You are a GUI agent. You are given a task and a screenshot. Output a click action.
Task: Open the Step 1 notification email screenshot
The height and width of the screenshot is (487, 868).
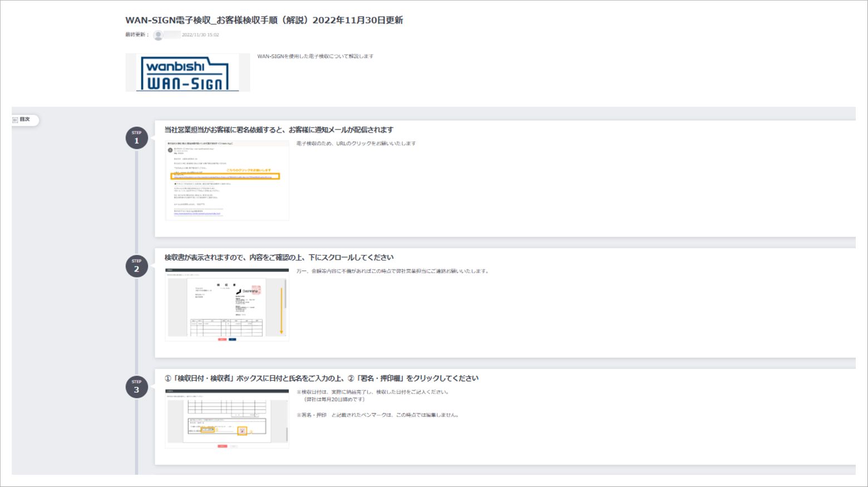[x=227, y=180]
